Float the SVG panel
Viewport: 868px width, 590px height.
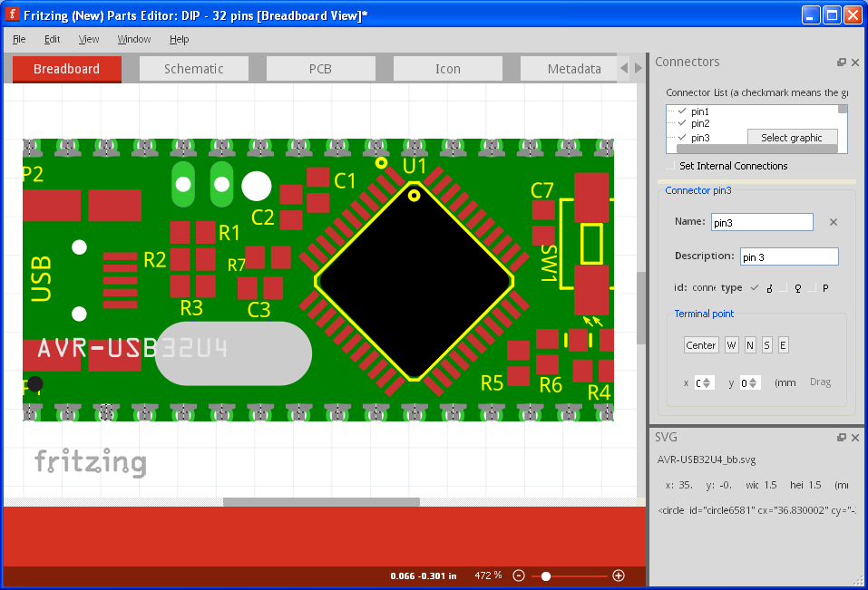click(842, 438)
